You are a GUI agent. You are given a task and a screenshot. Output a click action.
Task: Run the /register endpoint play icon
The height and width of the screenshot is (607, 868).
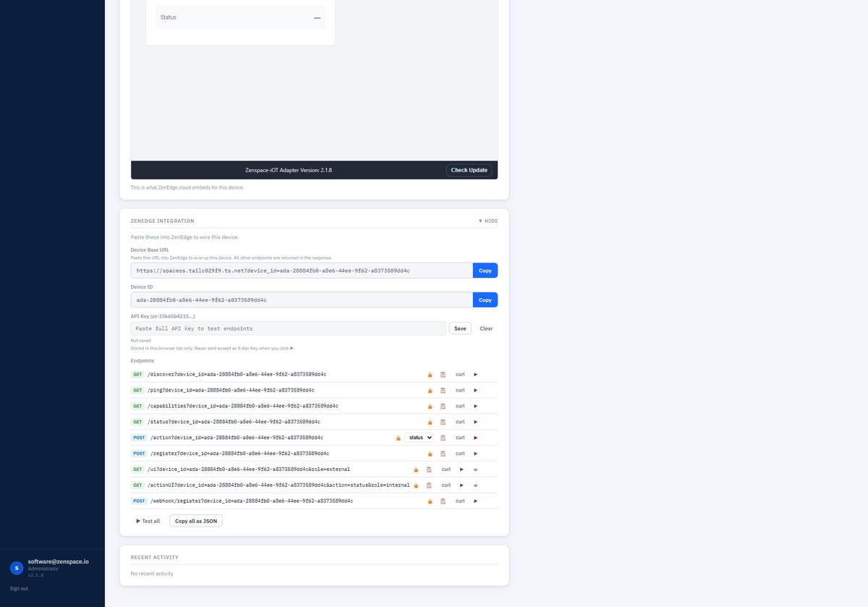[475, 454]
